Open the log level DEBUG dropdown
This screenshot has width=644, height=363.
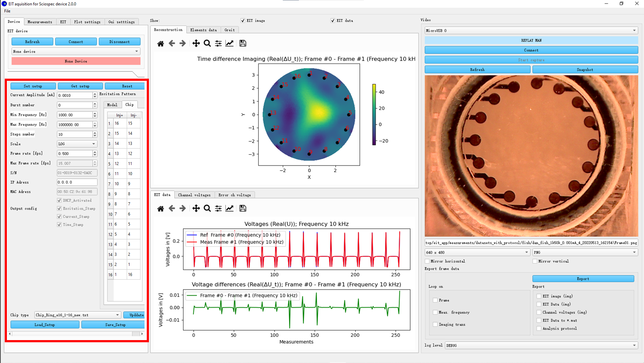coord(541,345)
